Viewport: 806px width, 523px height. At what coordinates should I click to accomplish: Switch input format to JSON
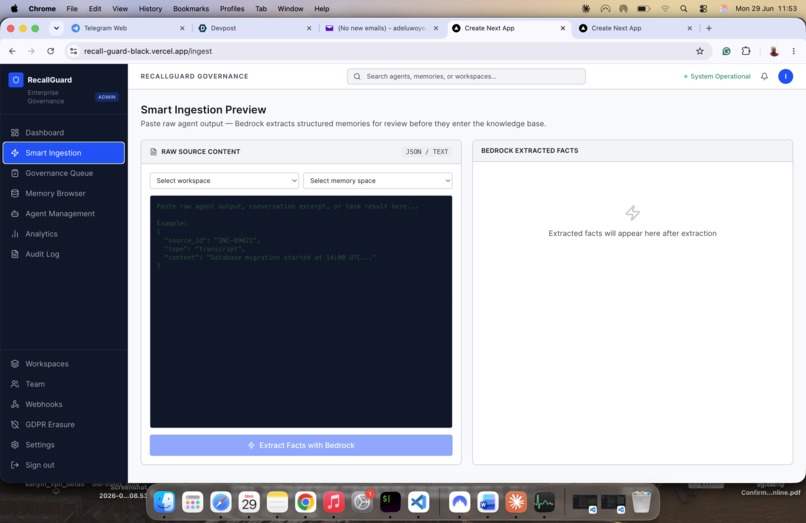click(x=413, y=152)
